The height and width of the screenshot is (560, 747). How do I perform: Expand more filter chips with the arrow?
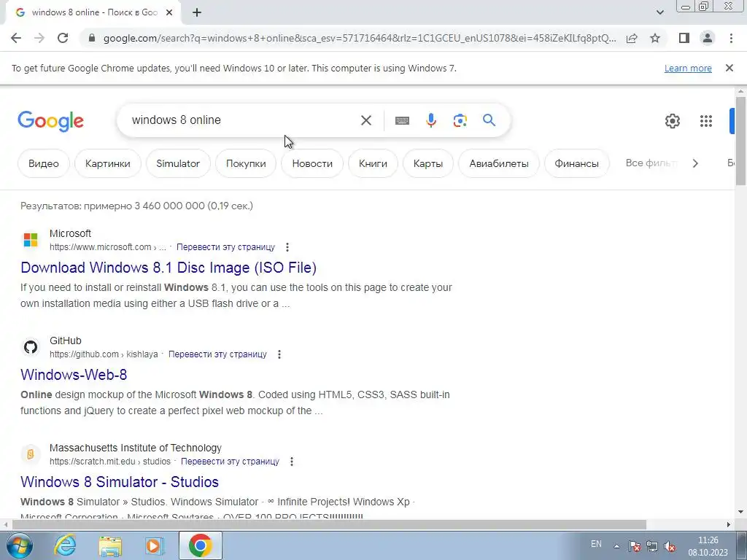[x=695, y=163]
